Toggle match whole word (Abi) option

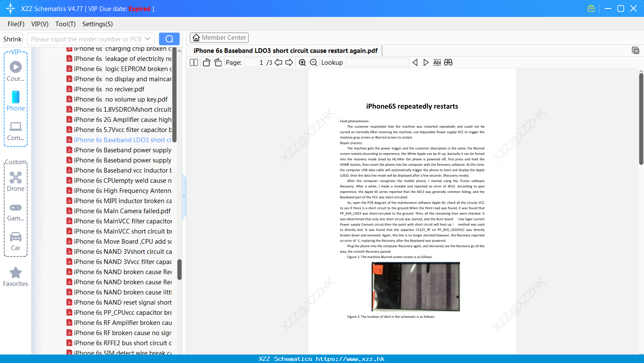(x=437, y=63)
